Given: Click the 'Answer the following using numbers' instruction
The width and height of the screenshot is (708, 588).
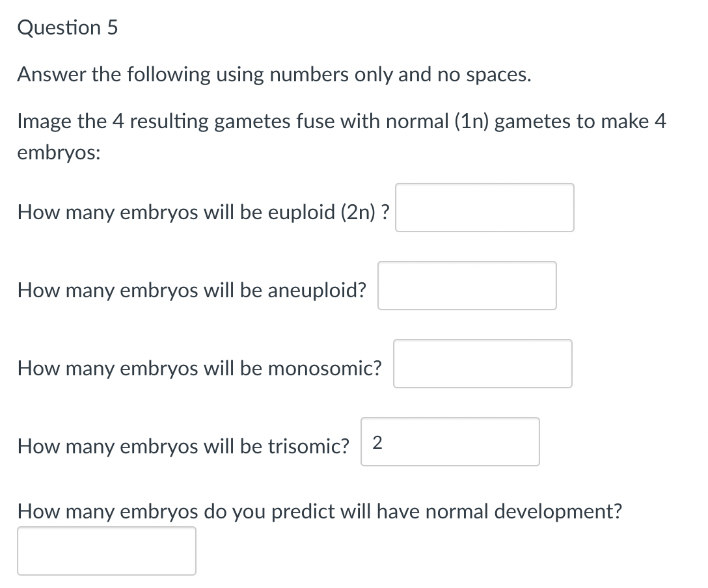Looking at the screenshot, I should click(x=274, y=75).
